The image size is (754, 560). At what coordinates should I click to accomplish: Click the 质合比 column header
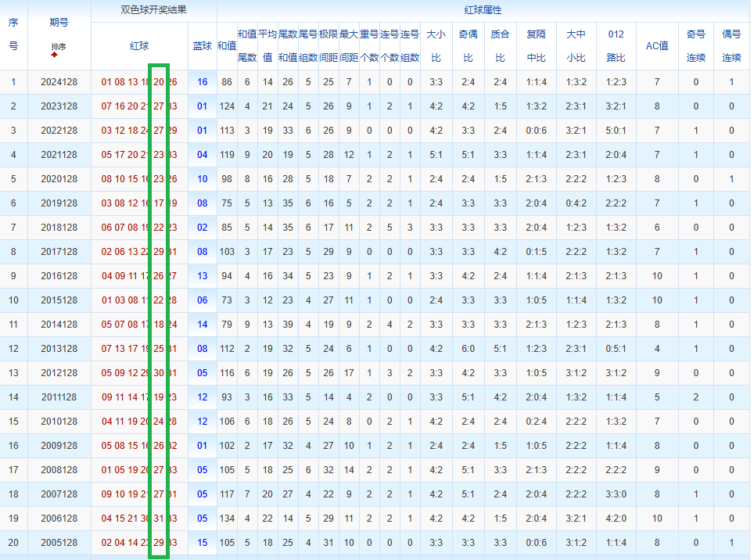pyautogui.click(x=500, y=46)
